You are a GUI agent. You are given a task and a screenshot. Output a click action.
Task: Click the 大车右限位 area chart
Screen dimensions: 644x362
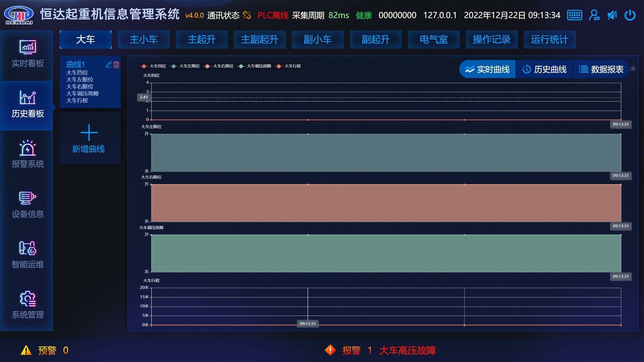(386, 203)
